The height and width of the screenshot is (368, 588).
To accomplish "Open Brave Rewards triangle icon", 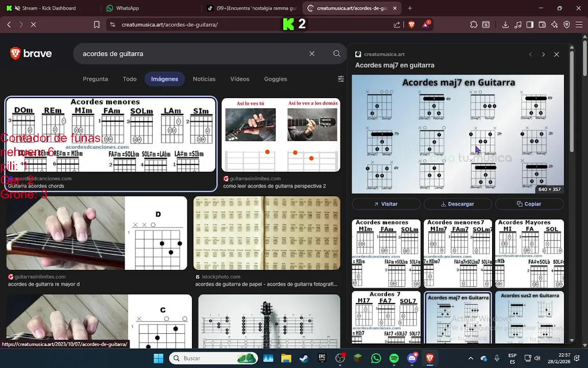I will (426, 25).
